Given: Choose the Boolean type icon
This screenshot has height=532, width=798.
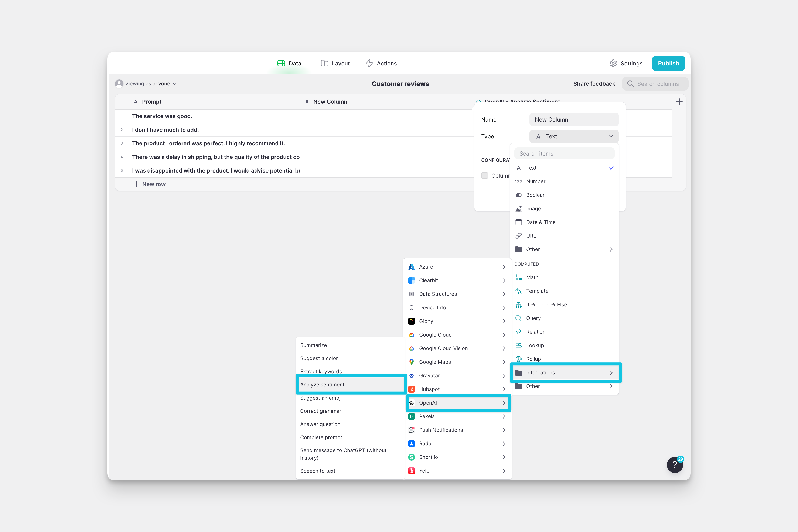Looking at the screenshot, I should [x=518, y=195].
